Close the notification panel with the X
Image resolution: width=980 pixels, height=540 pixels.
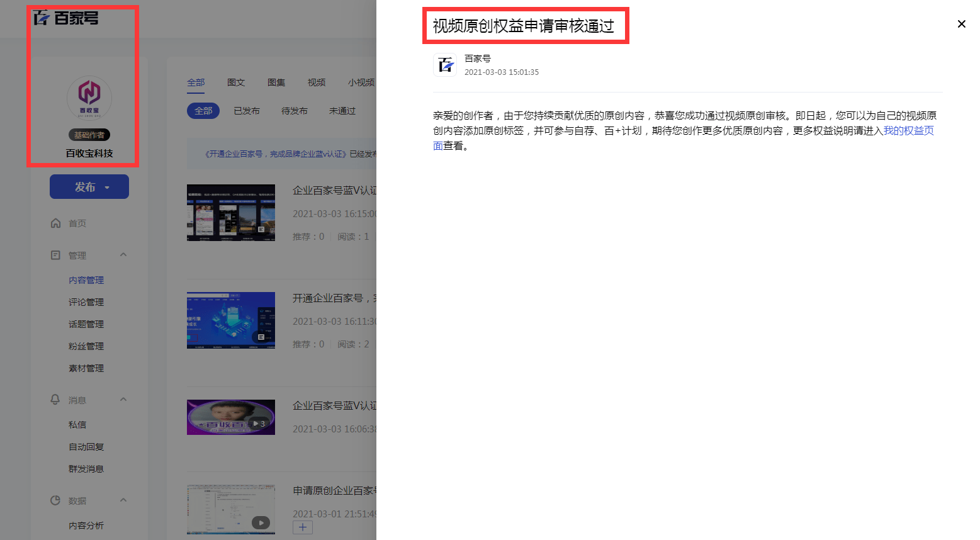point(961,24)
